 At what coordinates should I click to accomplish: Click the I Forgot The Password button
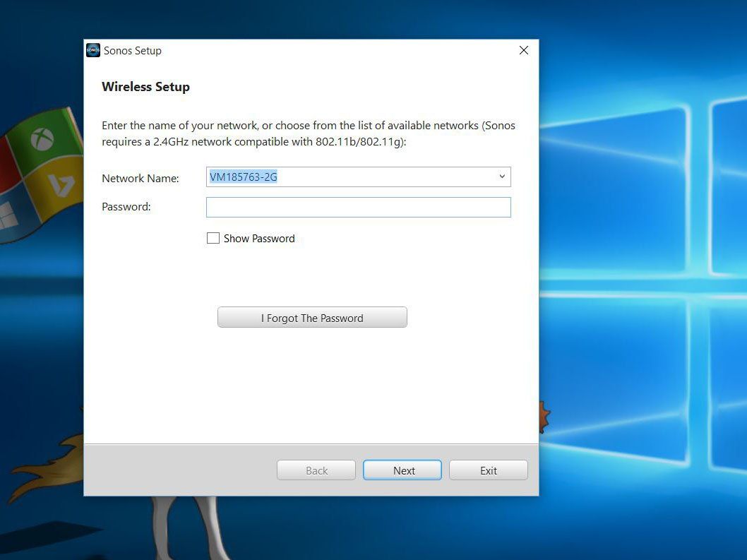[x=312, y=317]
